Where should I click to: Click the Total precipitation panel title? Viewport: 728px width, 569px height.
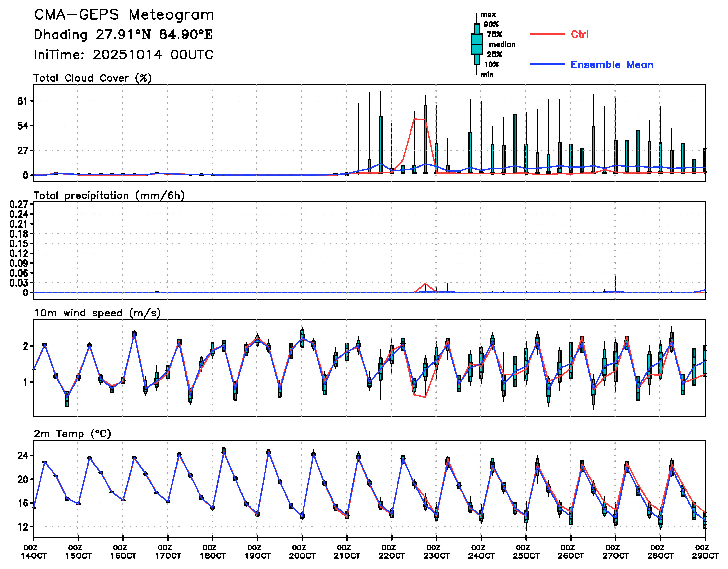coord(109,196)
